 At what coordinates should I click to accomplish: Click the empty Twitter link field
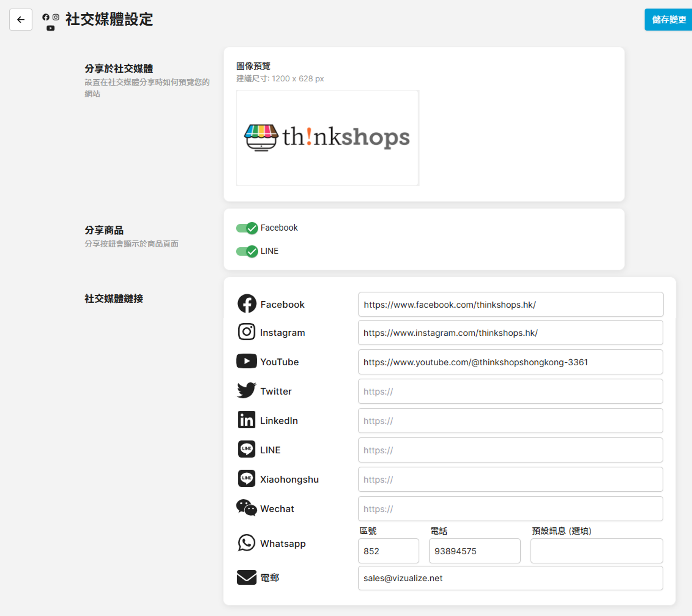pos(510,391)
